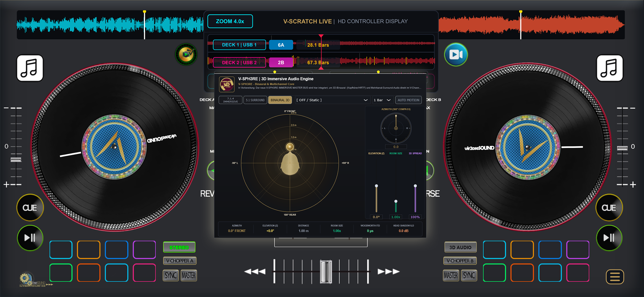
Task: Click the left deck pitch fader handle
Action: [16, 160]
